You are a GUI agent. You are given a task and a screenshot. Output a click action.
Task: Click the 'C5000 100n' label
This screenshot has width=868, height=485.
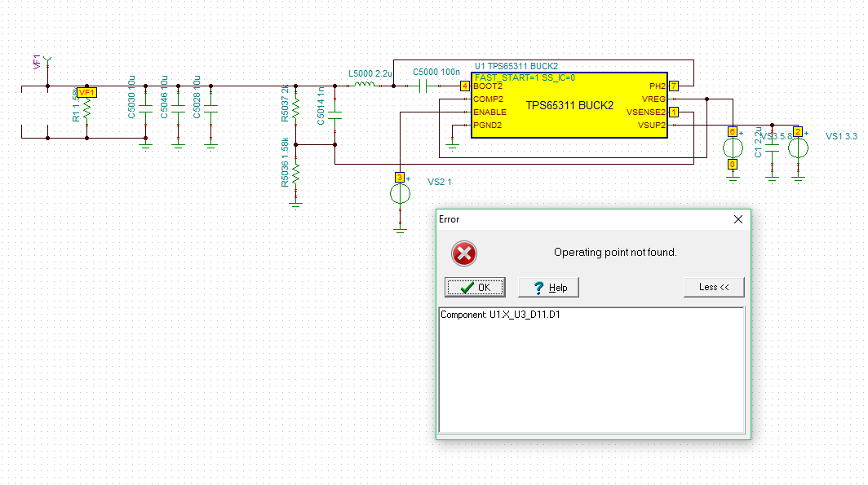tap(436, 72)
